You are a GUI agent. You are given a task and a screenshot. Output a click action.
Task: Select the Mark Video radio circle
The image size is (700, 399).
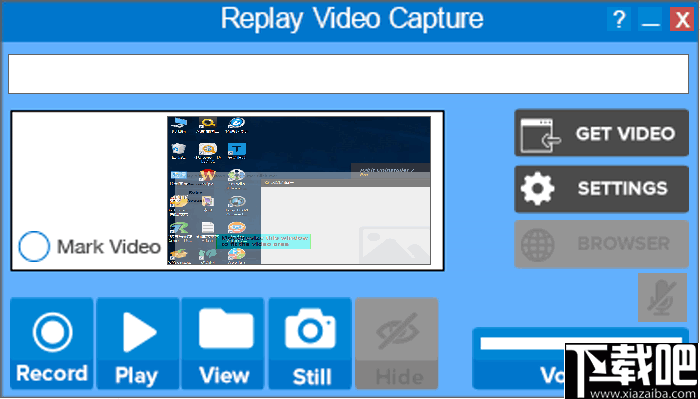[x=34, y=246]
